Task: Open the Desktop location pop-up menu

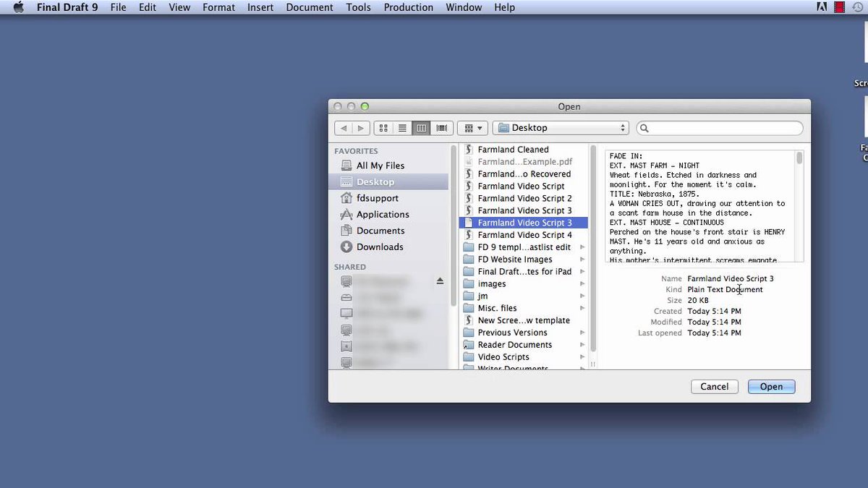Action: pos(561,128)
